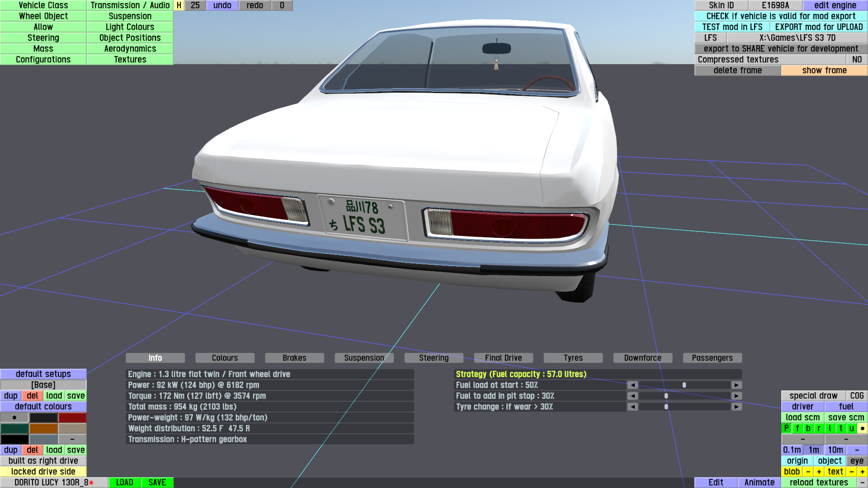Click the edit engine button
This screenshot has width=868, height=488.
pos(835,5)
